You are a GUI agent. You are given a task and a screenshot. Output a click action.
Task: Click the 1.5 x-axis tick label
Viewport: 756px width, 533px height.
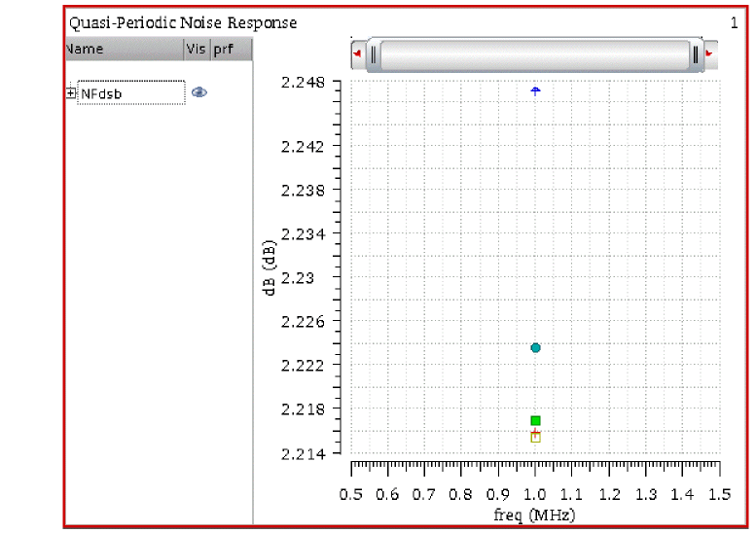[719, 494]
